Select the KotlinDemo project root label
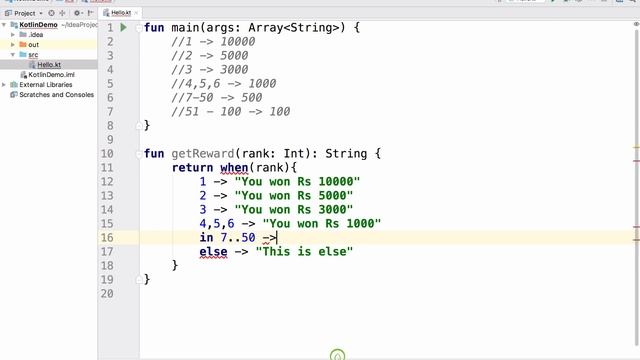The image size is (640, 360). coord(38,24)
